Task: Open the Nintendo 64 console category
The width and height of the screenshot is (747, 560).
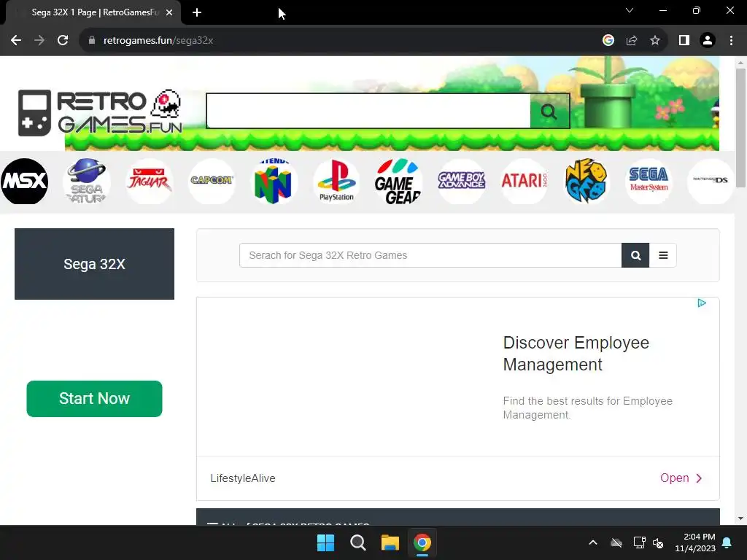Action: 274,181
